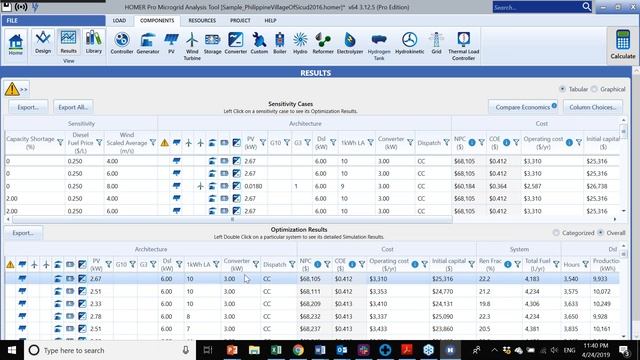Viewport: 640px width, 360px height.
Task: Switch to the RESOURCES tab
Action: click(x=202, y=20)
